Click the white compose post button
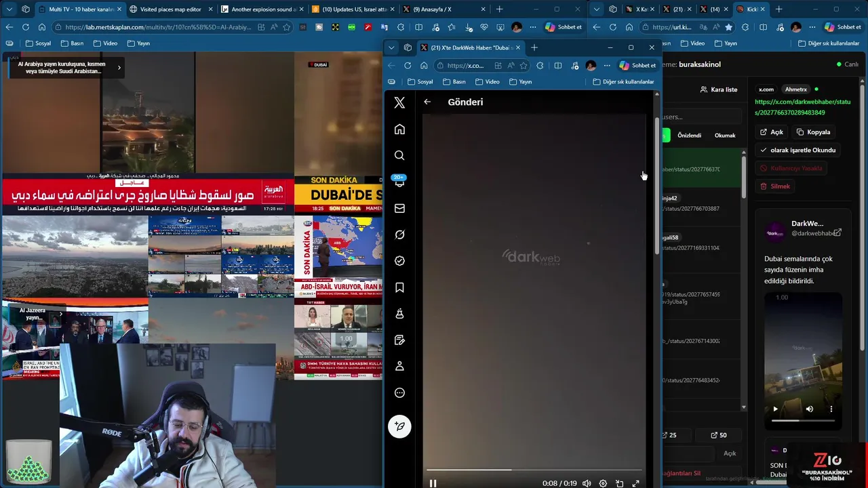The height and width of the screenshot is (488, 868). [399, 426]
